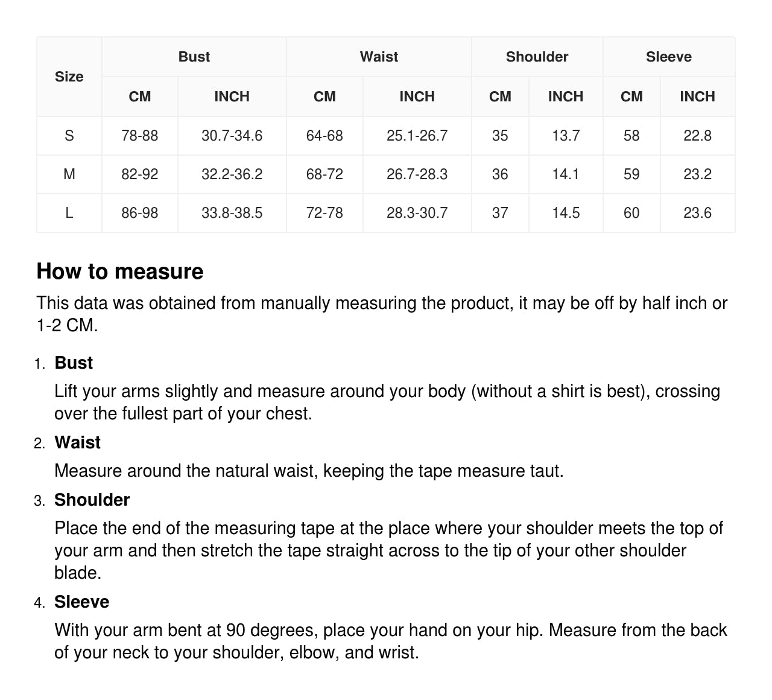Click the size M row label
This screenshot has width=772, height=700.
69,174
